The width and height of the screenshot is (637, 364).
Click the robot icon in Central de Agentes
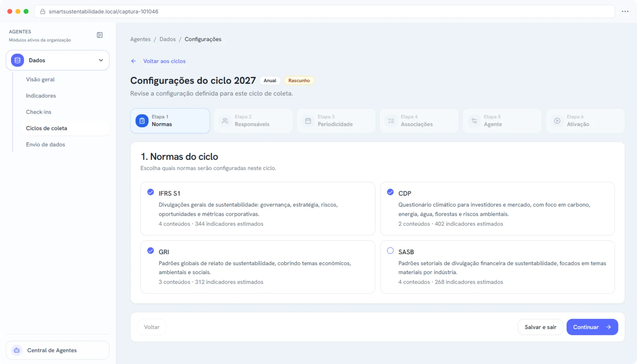[x=17, y=350]
